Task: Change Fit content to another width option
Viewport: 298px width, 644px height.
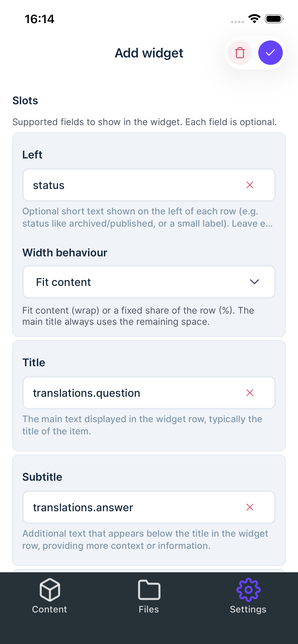Action: [x=149, y=282]
